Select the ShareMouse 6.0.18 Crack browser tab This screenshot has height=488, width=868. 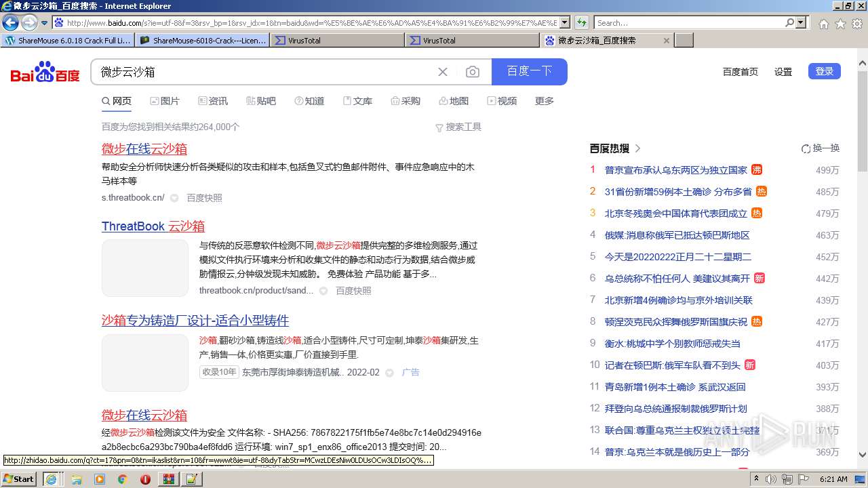tap(68, 41)
